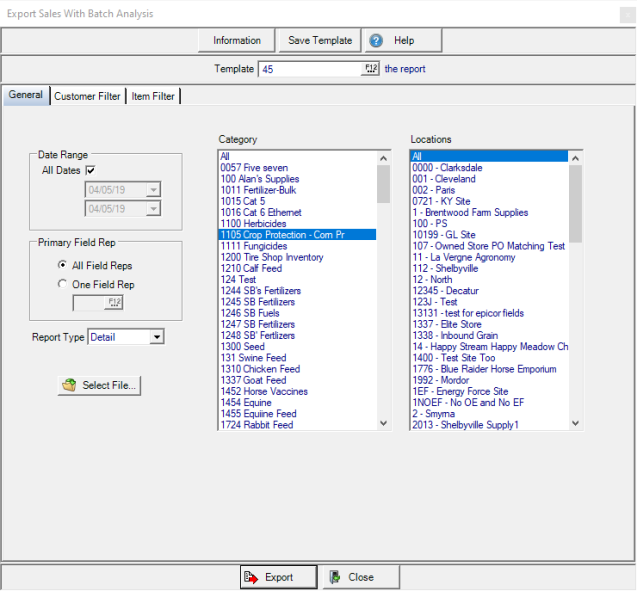The height and width of the screenshot is (591, 637).
Task: Select the All Field Reps radio button
Action: click(63, 265)
